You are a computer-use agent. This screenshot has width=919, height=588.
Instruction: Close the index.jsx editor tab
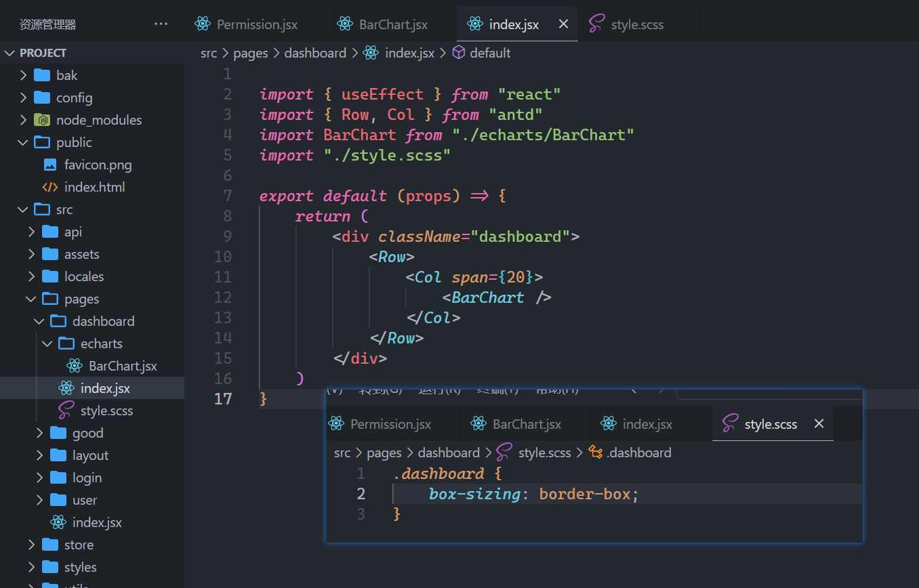(563, 24)
